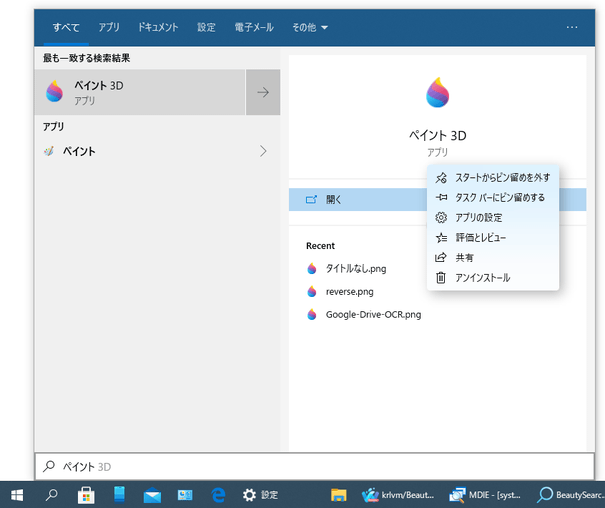The height and width of the screenshot is (508, 605).
Task: Click the icon next to タイトルなし.png
Action: coord(312,268)
